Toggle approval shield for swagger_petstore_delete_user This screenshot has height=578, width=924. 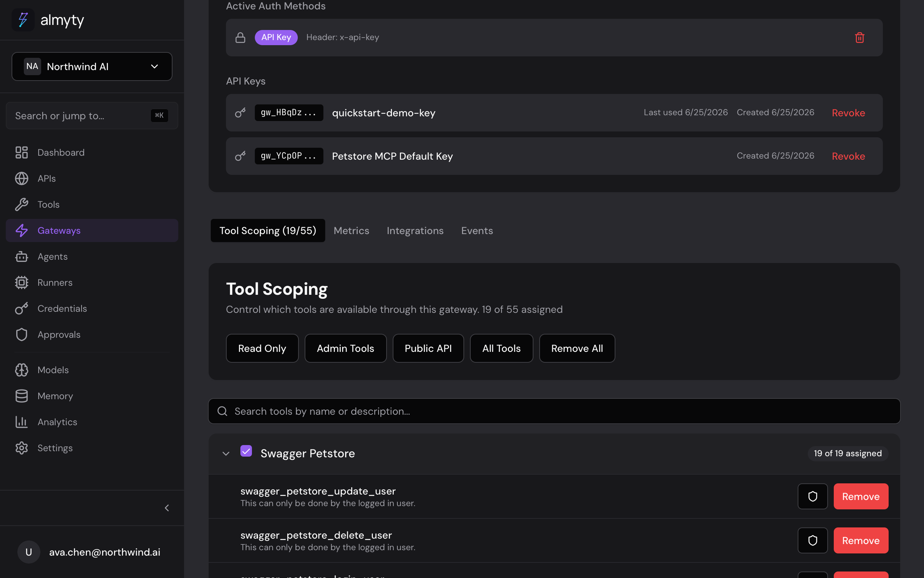tap(812, 540)
